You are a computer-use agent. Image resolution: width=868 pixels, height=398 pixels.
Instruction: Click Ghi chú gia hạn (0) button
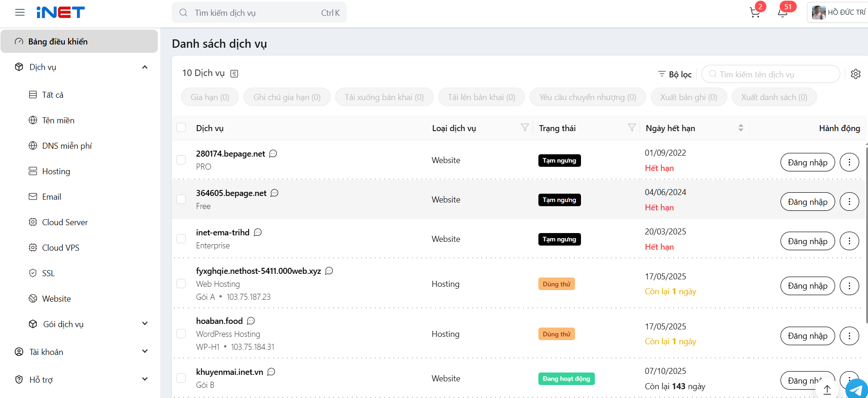287,97
